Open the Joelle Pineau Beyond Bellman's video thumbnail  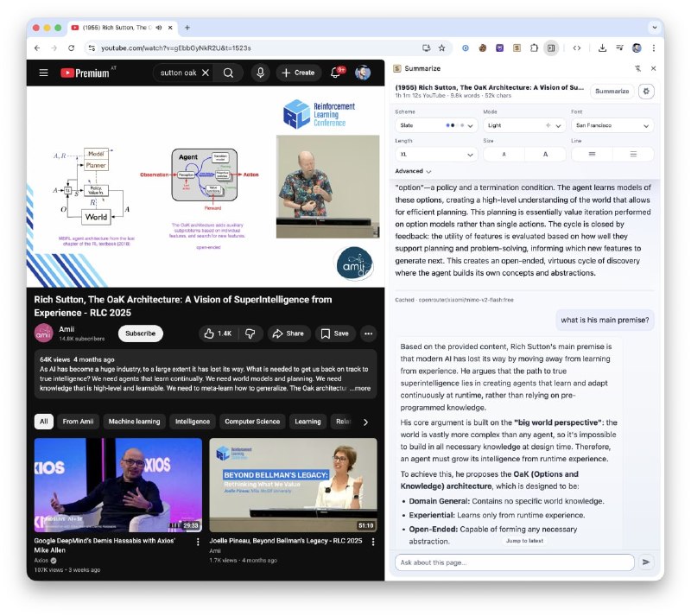click(x=293, y=485)
